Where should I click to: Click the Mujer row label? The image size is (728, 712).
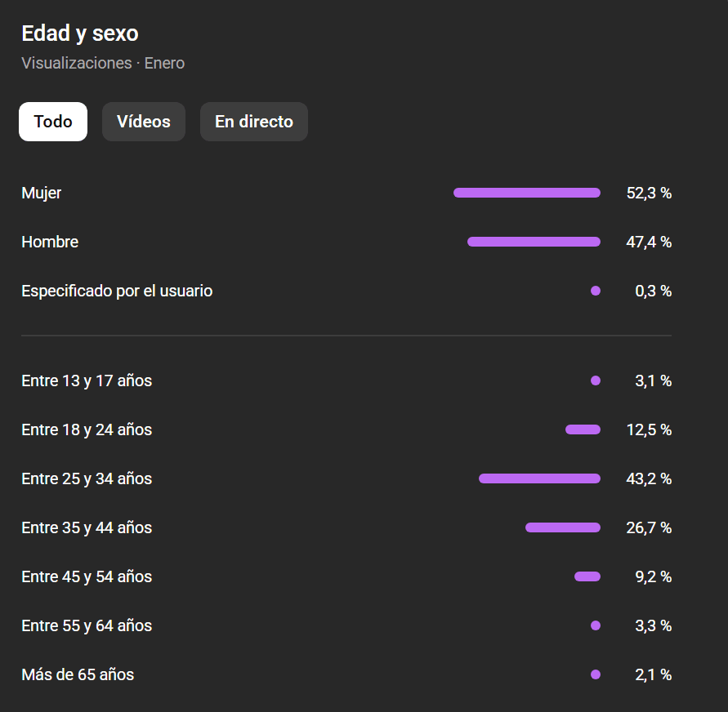41,193
